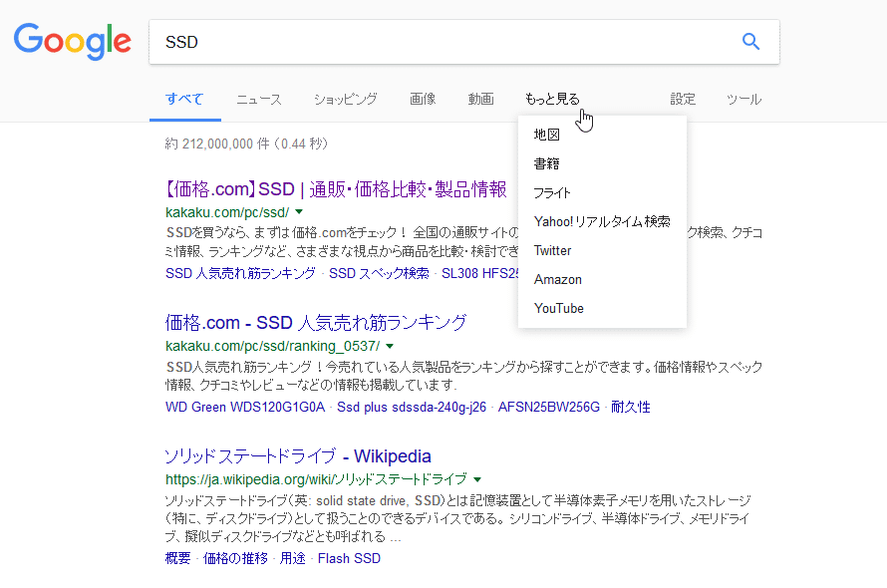
Task: Click the https://ja.wikipedia.org/wiki/ URL text
Action: pos(316,479)
